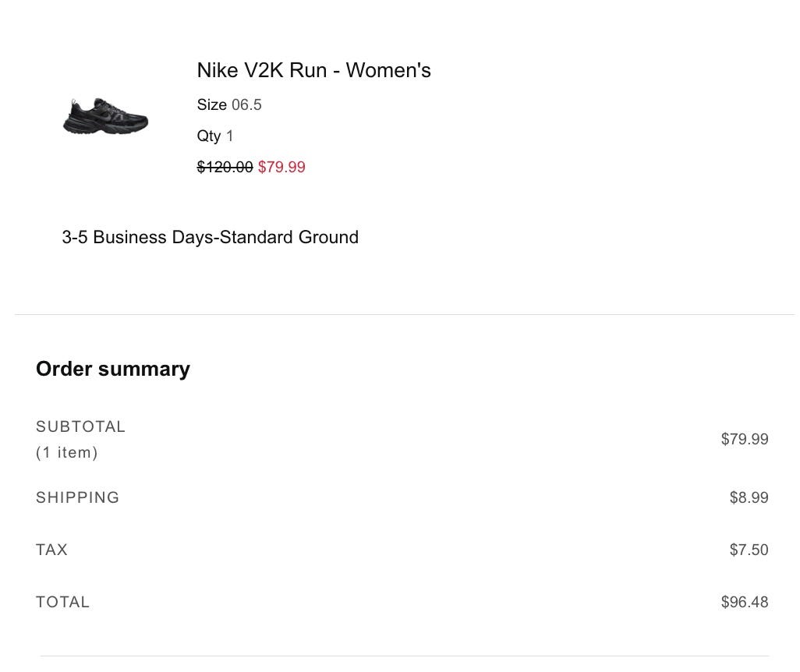Open the Nike V2K Run product title
Viewport: 800px width, 672px height.
(313, 70)
